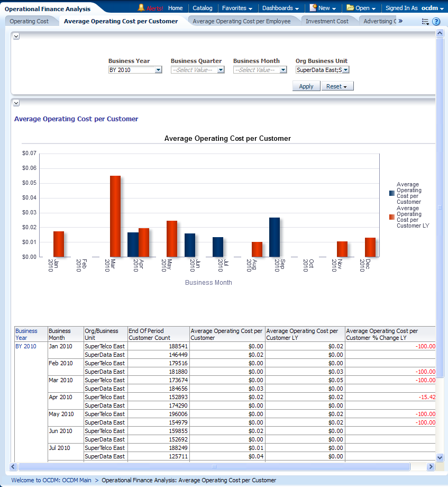The width and height of the screenshot is (448, 487).
Task: Open the Business Quarter dropdown
Action: (x=221, y=70)
